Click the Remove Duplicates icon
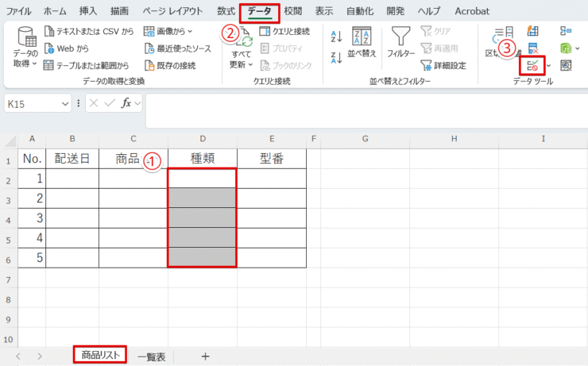The image size is (588, 366). tap(533, 48)
